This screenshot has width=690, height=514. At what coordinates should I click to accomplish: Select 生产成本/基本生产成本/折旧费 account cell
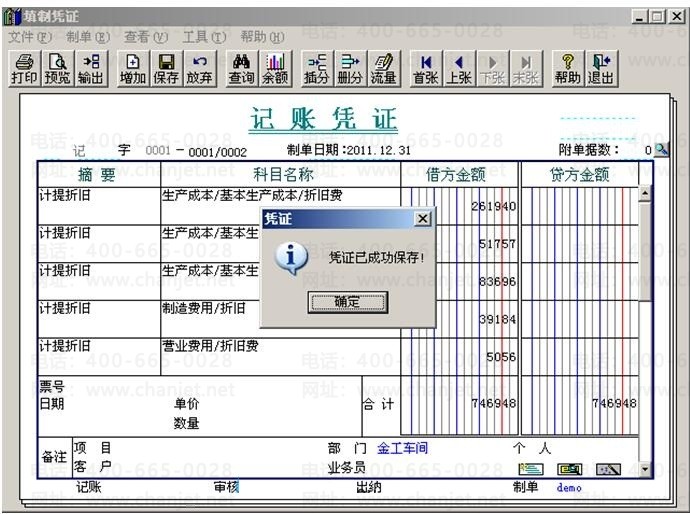[281, 206]
